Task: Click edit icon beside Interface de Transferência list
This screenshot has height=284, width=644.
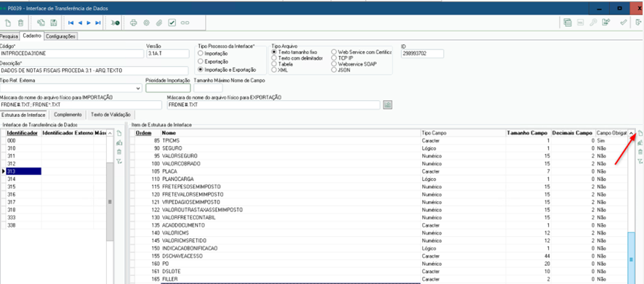Action: 119,143
